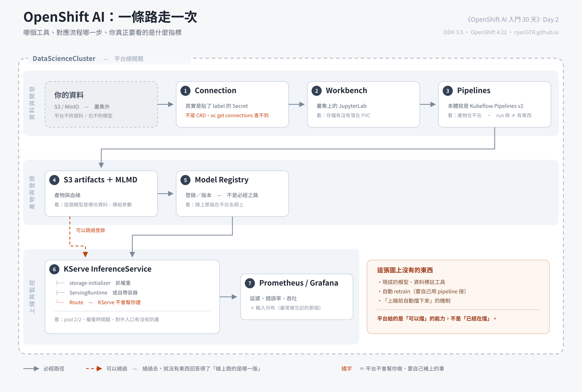Click the vertical '產物與登錄' lane label

point(32,192)
